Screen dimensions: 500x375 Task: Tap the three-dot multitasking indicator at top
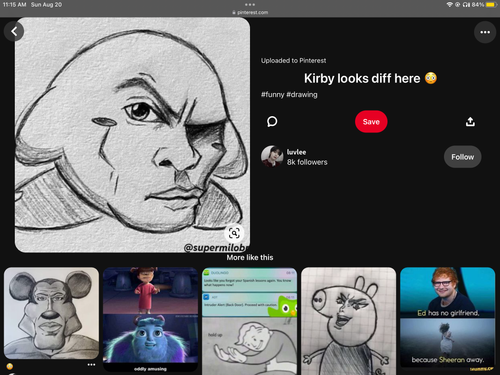click(x=250, y=5)
